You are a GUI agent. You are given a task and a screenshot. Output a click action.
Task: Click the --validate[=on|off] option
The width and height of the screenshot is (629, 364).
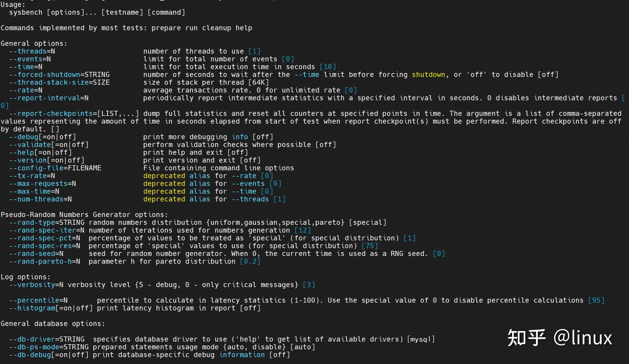pos(49,145)
